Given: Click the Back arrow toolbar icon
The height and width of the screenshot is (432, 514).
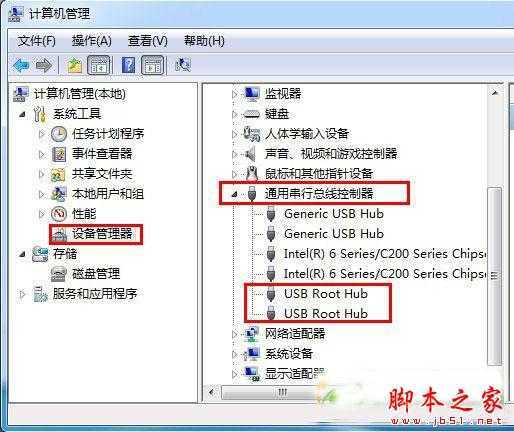Looking at the screenshot, I should [x=21, y=65].
